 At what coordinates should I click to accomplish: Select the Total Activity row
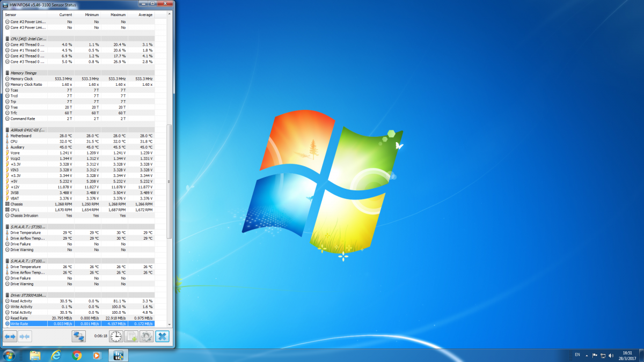pyautogui.click(x=79, y=312)
